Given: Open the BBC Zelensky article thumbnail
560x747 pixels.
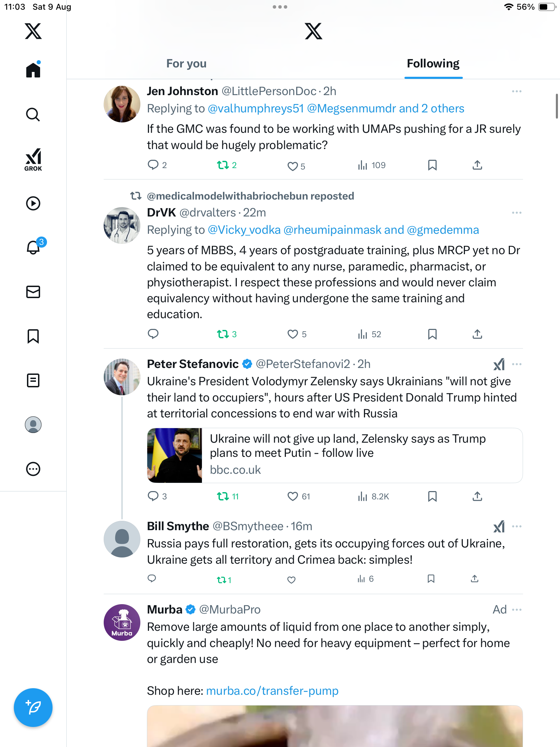Looking at the screenshot, I should tap(175, 455).
